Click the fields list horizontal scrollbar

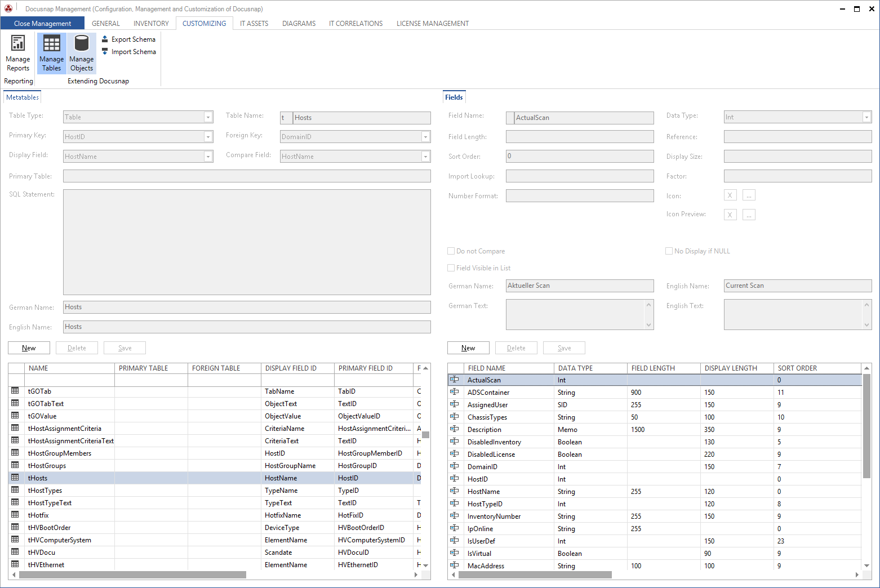pyautogui.click(x=535, y=575)
